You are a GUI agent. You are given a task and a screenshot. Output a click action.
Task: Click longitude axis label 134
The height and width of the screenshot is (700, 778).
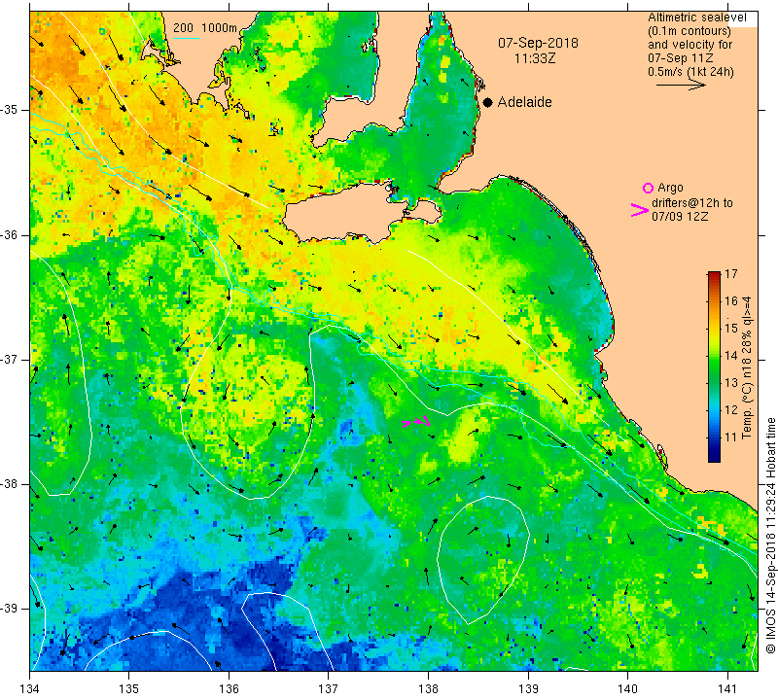[x=30, y=689]
